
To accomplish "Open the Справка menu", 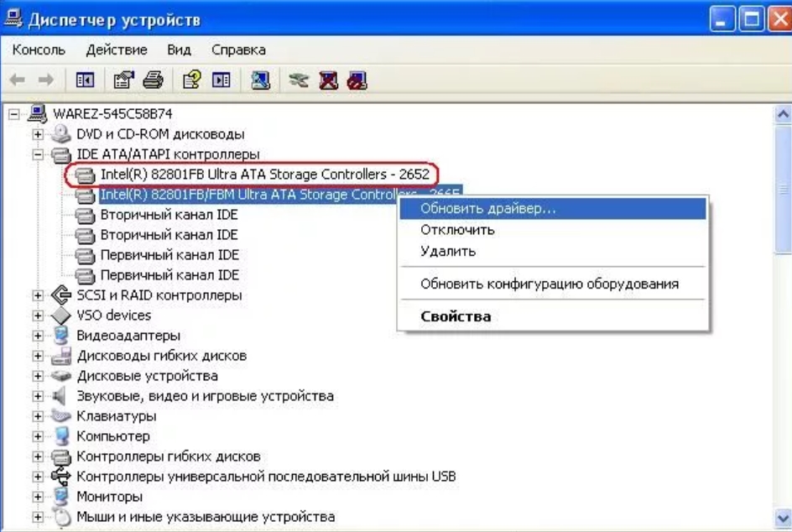I will coord(238,50).
